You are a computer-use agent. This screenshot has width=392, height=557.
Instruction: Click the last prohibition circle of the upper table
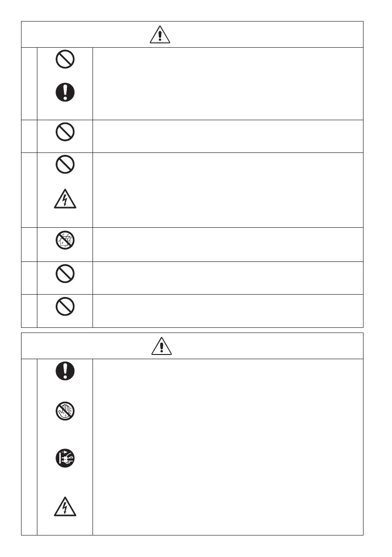[65, 306]
